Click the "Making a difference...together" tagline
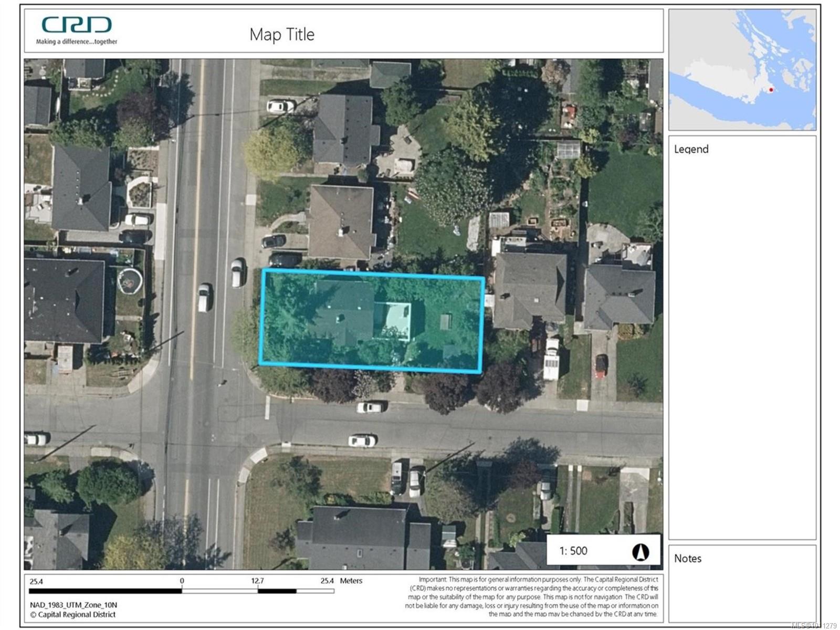Viewport: 840px width, 630px height. pos(77,41)
